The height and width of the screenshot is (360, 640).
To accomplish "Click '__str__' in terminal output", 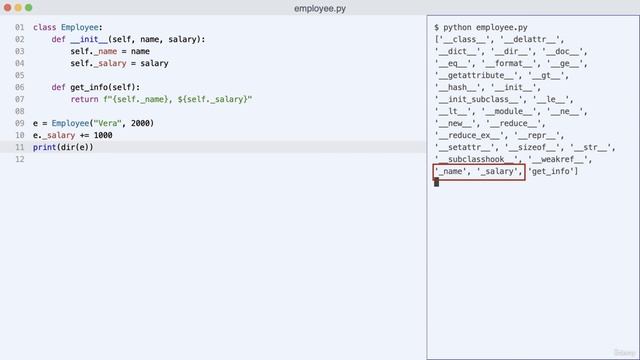I will (x=591, y=147).
